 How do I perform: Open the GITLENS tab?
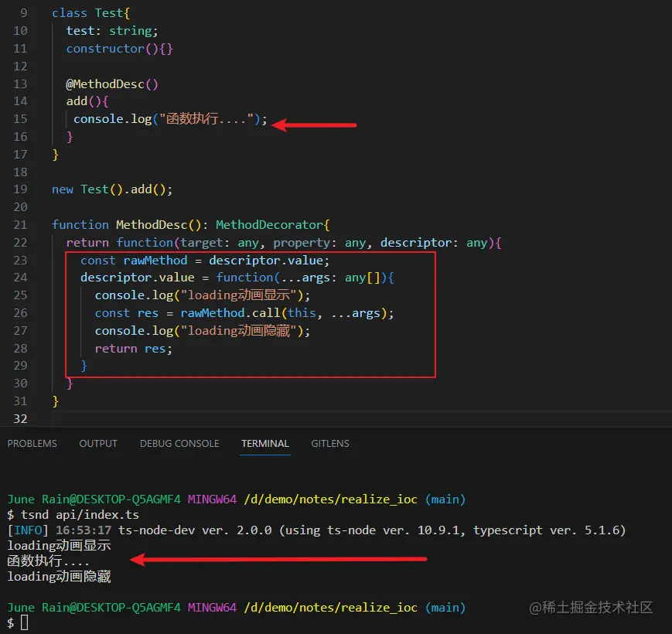[x=330, y=443]
